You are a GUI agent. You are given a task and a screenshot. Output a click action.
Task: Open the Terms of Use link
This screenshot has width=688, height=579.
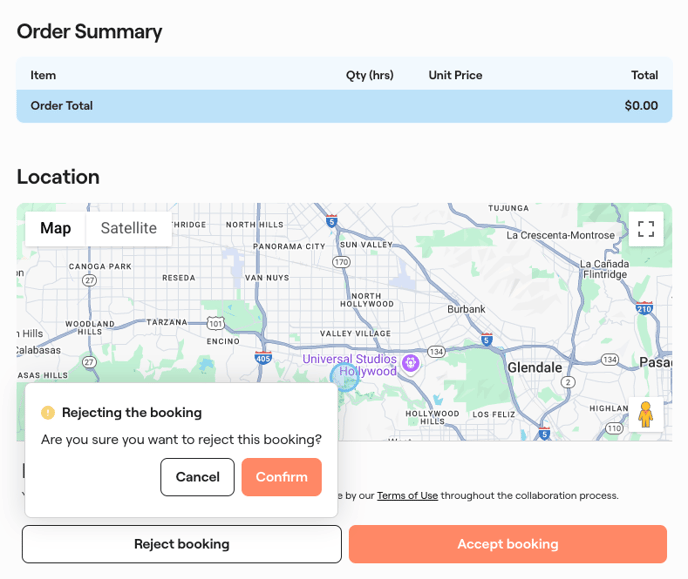click(x=407, y=496)
